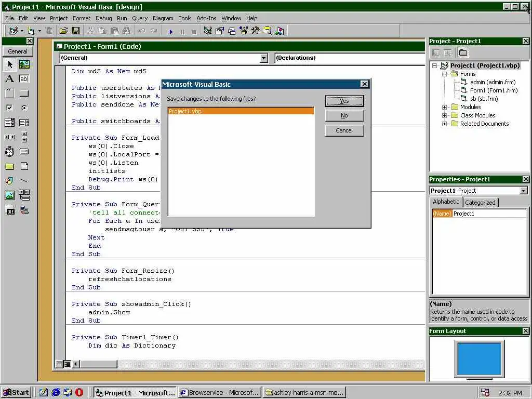Expand the Modules folder node
Viewport: 532px width, 399px height.
[445, 107]
